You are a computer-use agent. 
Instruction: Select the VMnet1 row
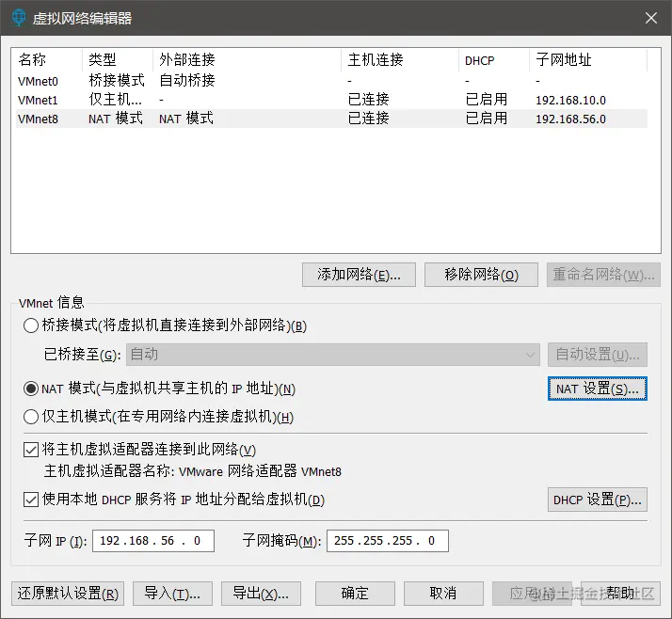pos(331,100)
